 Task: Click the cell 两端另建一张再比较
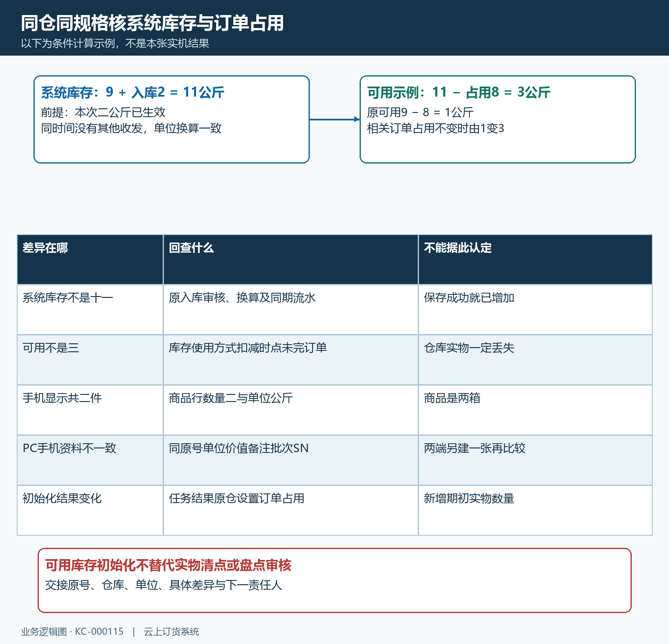pyautogui.click(x=535, y=460)
